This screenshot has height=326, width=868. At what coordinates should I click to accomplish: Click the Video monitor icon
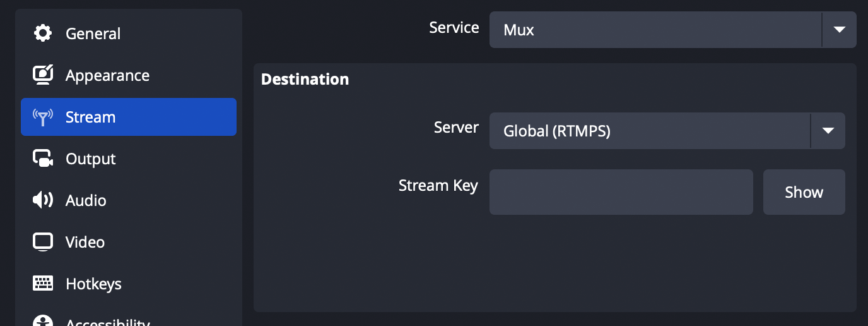(x=43, y=242)
